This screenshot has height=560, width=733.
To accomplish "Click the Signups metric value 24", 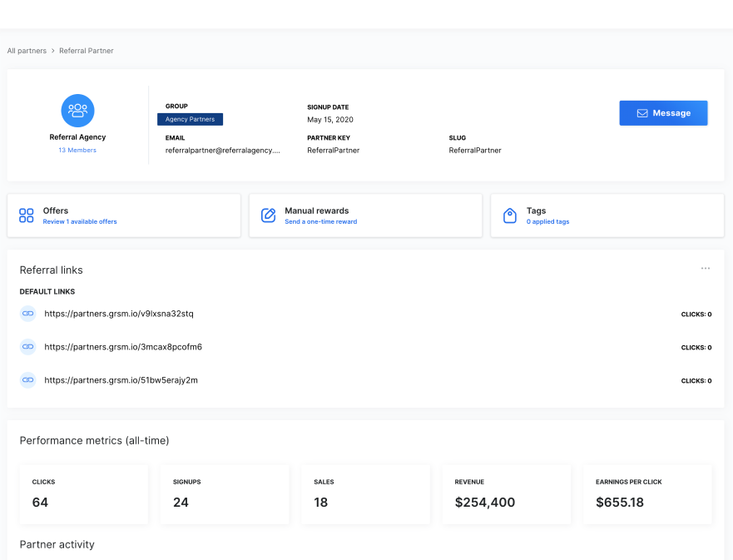I will (181, 503).
